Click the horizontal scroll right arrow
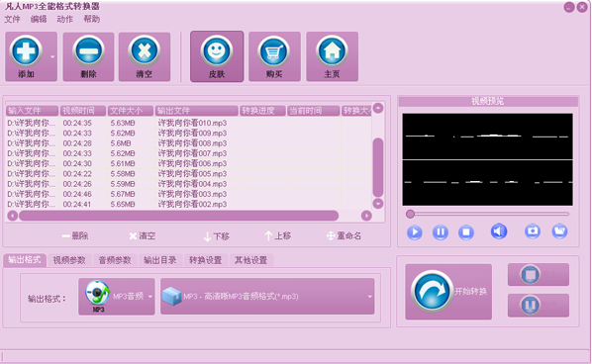 pos(366,216)
